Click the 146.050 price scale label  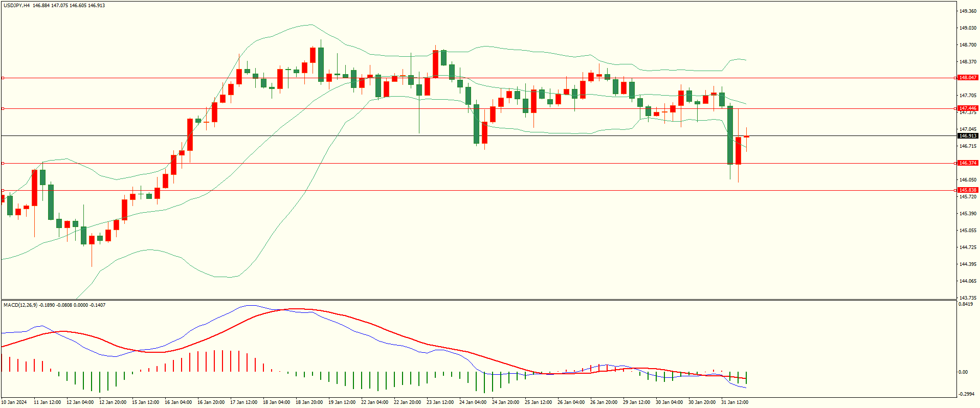968,180
